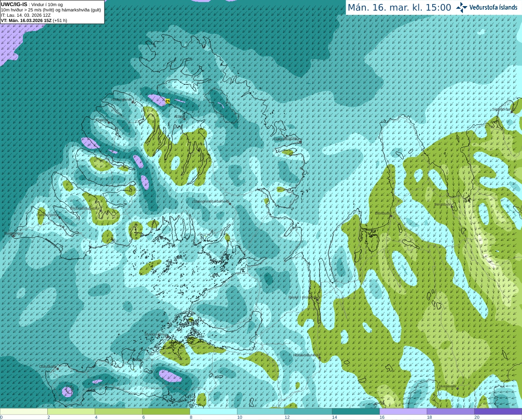Click the Veðurstofa Íslands logo icon

pyautogui.click(x=462, y=7)
